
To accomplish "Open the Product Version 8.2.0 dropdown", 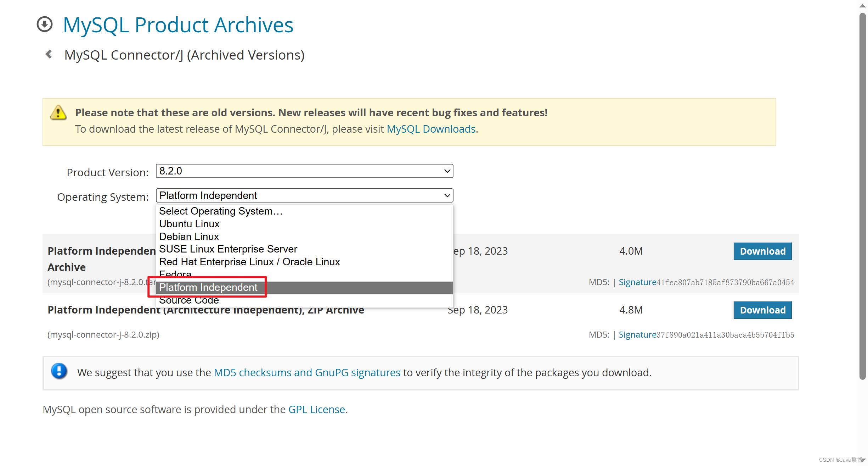I will (304, 171).
